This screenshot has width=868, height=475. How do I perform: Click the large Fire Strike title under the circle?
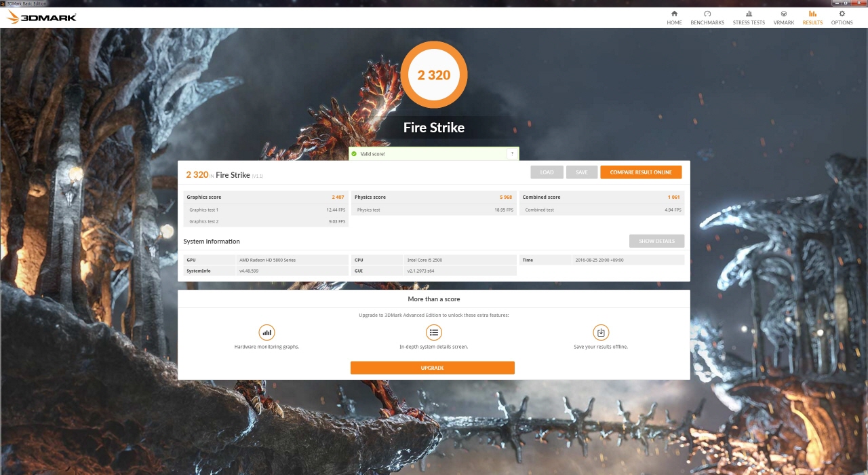(434, 128)
